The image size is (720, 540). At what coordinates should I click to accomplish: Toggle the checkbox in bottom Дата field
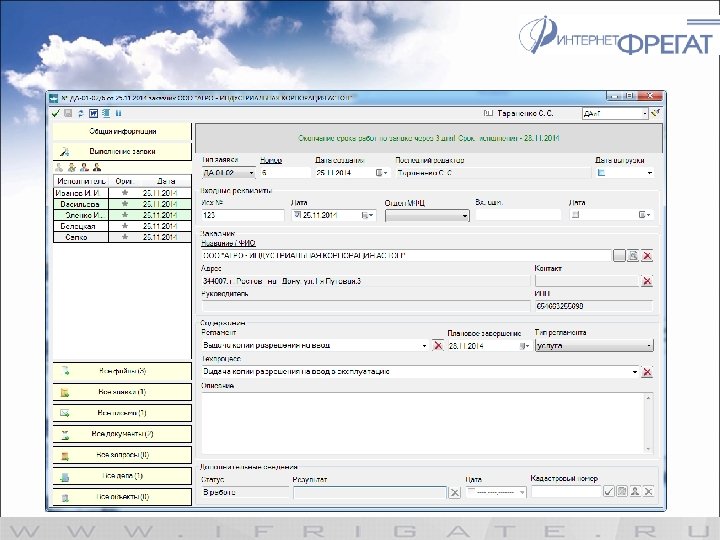point(473,492)
